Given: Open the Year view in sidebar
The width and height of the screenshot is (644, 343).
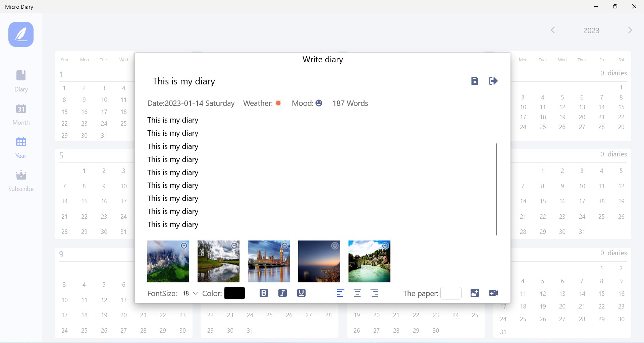Looking at the screenshot, I should [x=21, y=147].
